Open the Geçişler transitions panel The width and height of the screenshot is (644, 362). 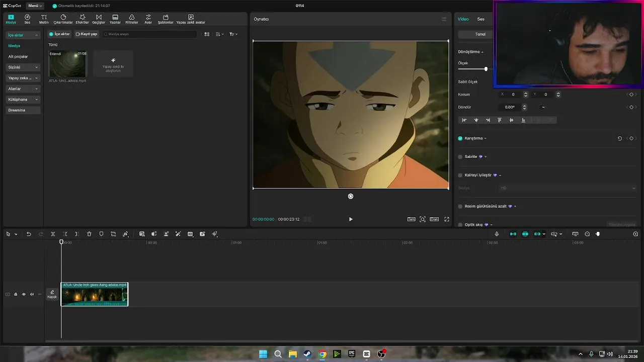tap(99, 19)
